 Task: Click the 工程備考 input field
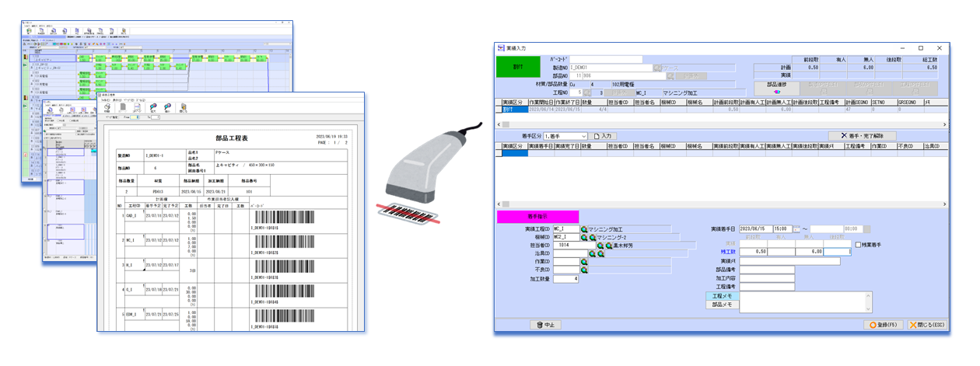click(x=767, y=287)
